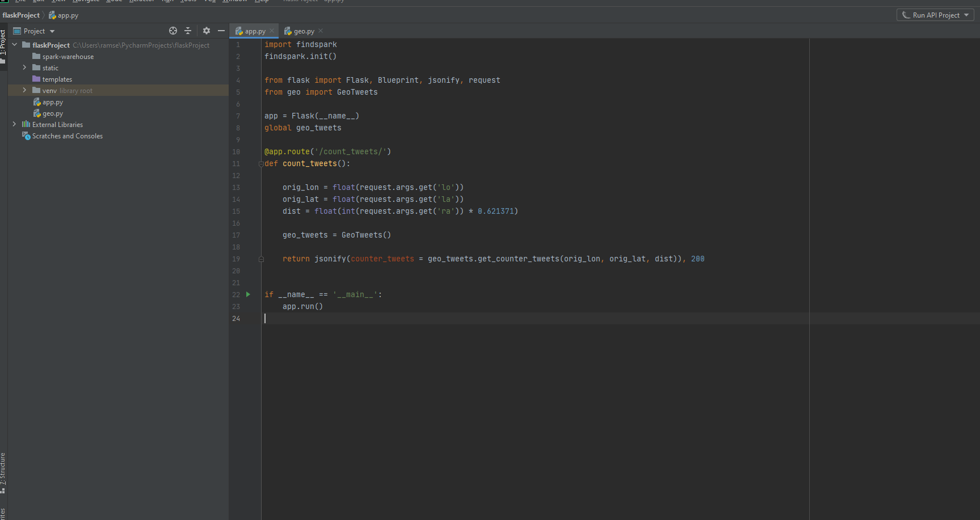Expand the static folder
The height and width of the screenshot is (520, 980).
point(24,67)
